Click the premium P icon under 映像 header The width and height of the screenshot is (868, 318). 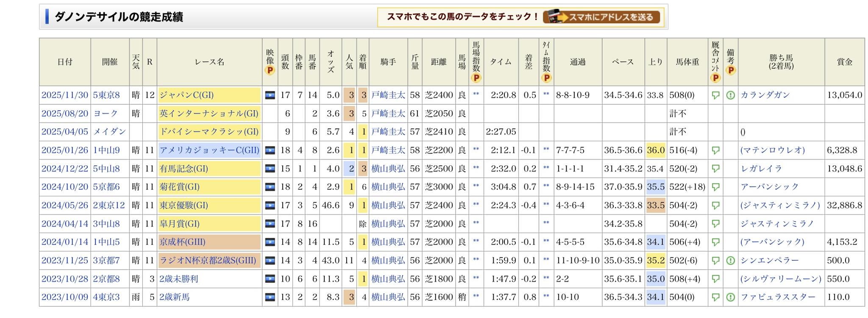pos(270,70)
